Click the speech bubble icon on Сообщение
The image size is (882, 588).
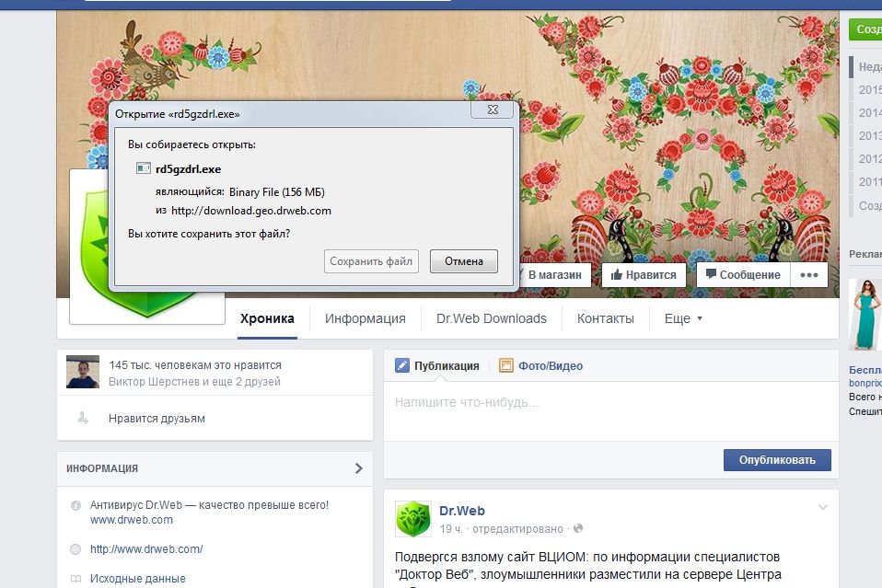pyautogui.click(x=711, y=274)
